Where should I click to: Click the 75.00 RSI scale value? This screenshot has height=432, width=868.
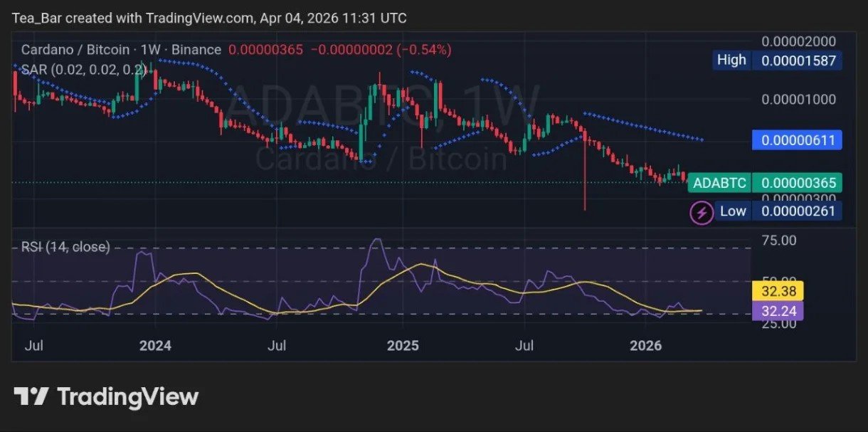click(x=780, y=241)
